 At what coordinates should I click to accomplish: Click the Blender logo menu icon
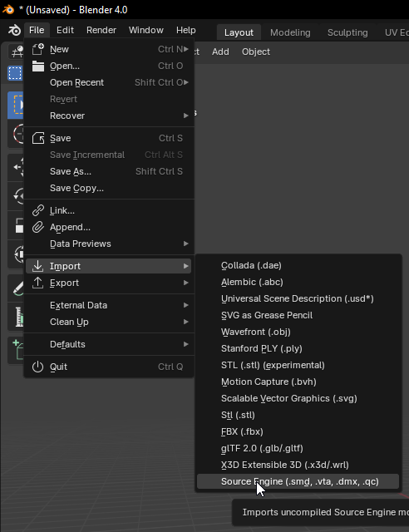(x=14, y=30)
